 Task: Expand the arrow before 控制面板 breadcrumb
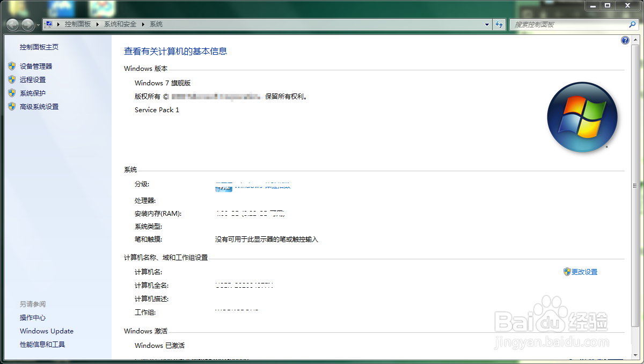tap(58, 24)
